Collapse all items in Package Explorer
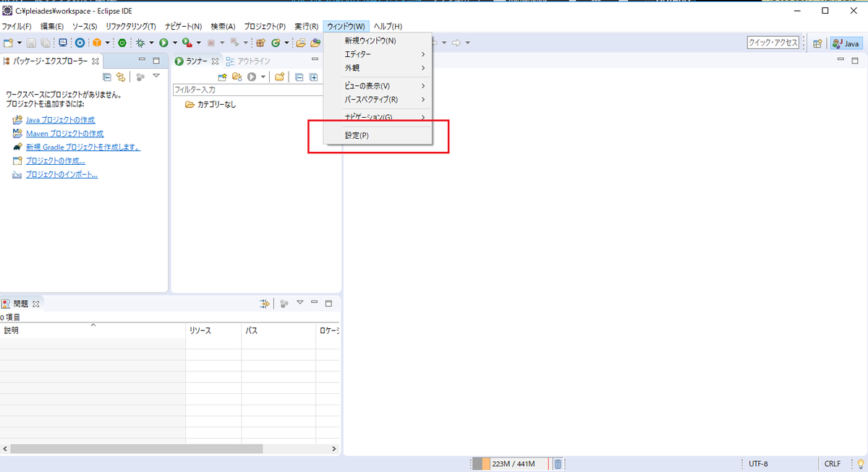Image resolution: width=868 pixels, height=472 pixels. coord(108,77)
